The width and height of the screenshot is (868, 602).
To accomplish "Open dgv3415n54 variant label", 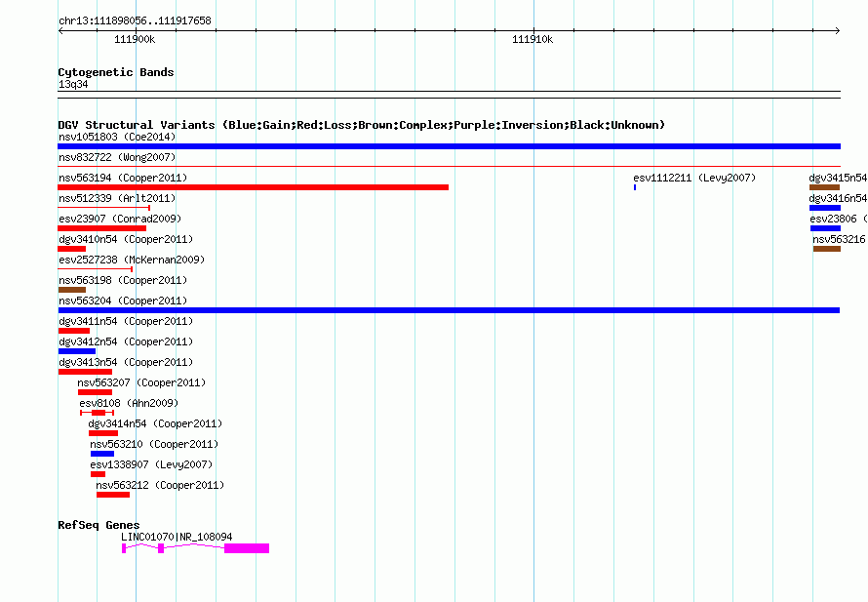I will 838,178.
